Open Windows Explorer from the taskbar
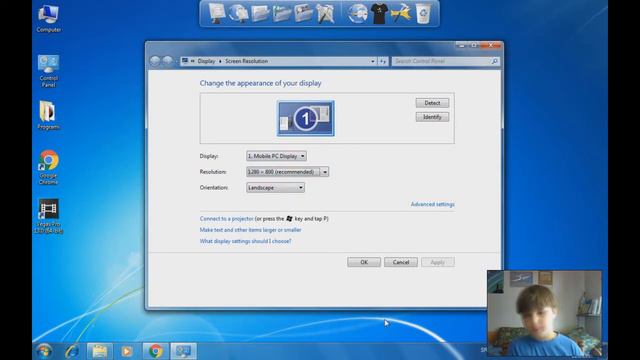Image resolution: width=640 pixels, height=360 pixels. [x=100, y=351]
